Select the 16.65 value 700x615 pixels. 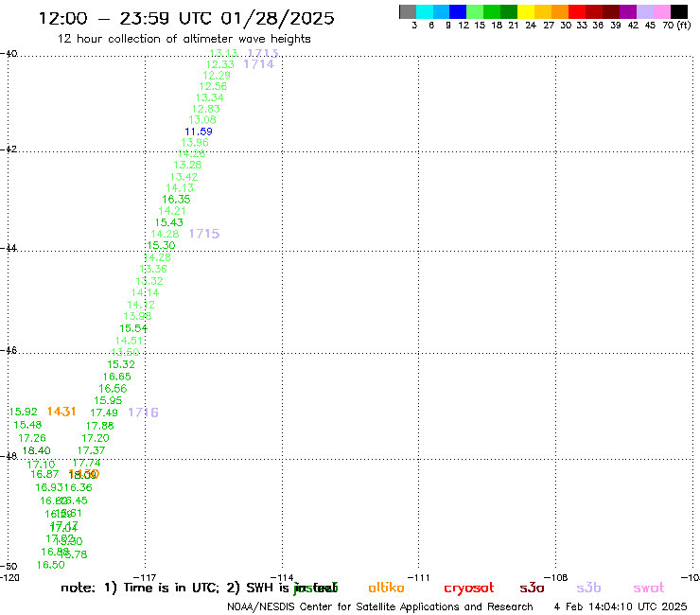point(117,377)
